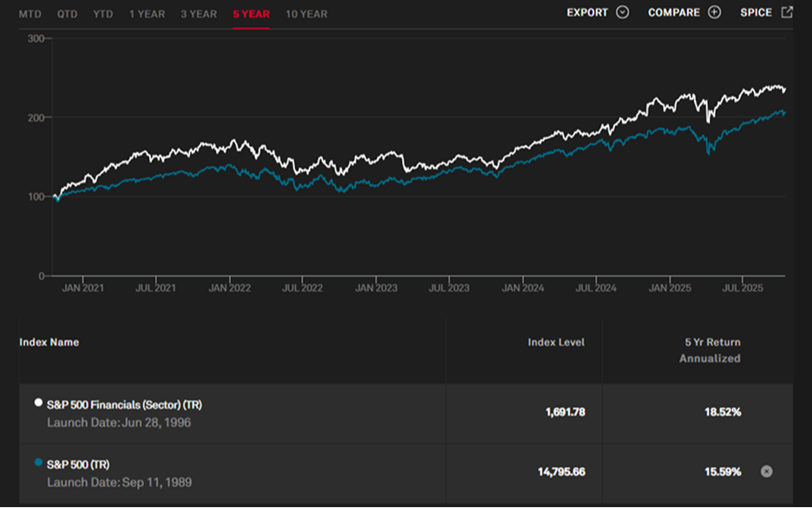The height and width of the screenshot is (508, 812).
Task: Show the YTD performance range
Action: [103, 14]
